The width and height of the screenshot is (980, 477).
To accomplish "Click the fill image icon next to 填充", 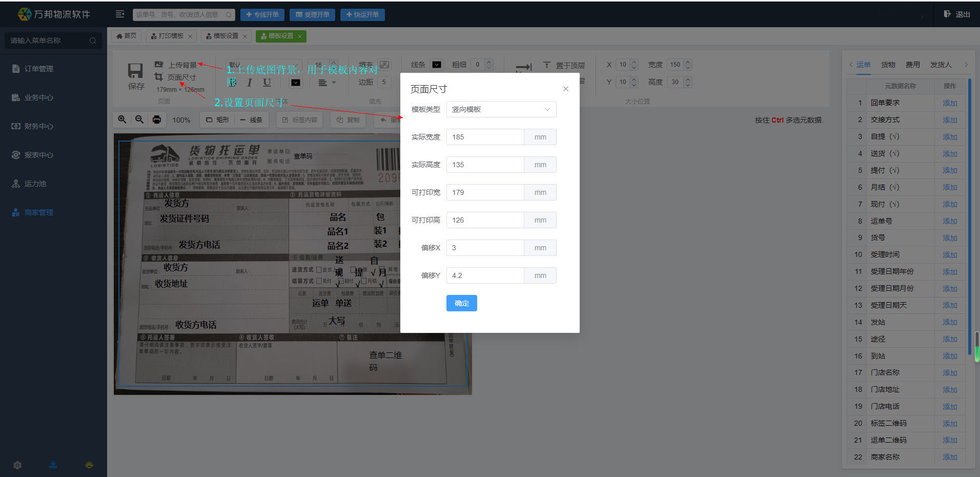I will pos(384,65).
